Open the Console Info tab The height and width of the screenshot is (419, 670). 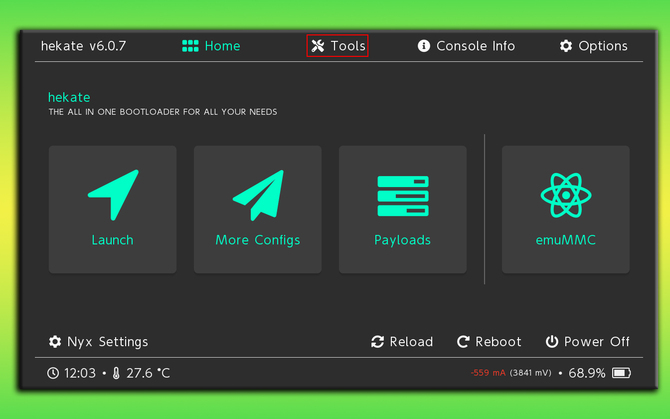466,46
